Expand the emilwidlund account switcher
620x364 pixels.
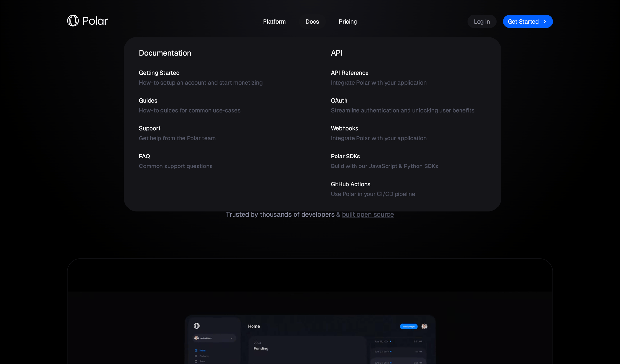(231, 338)
